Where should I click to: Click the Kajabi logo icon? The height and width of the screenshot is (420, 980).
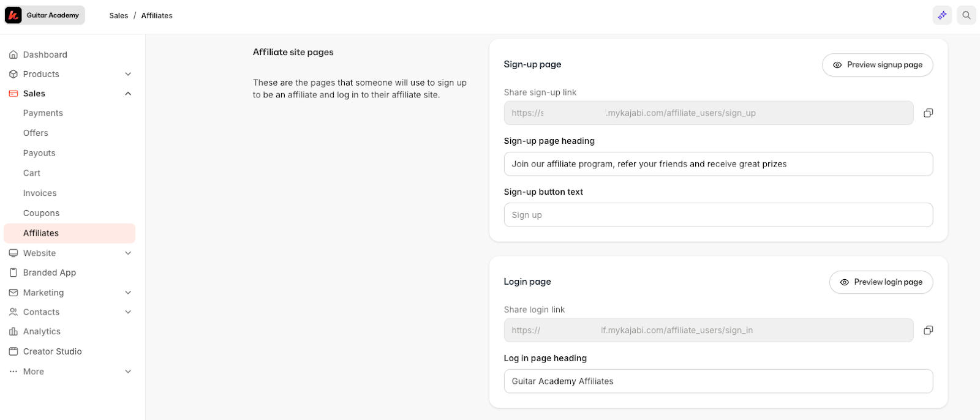[x=13, y=15]
